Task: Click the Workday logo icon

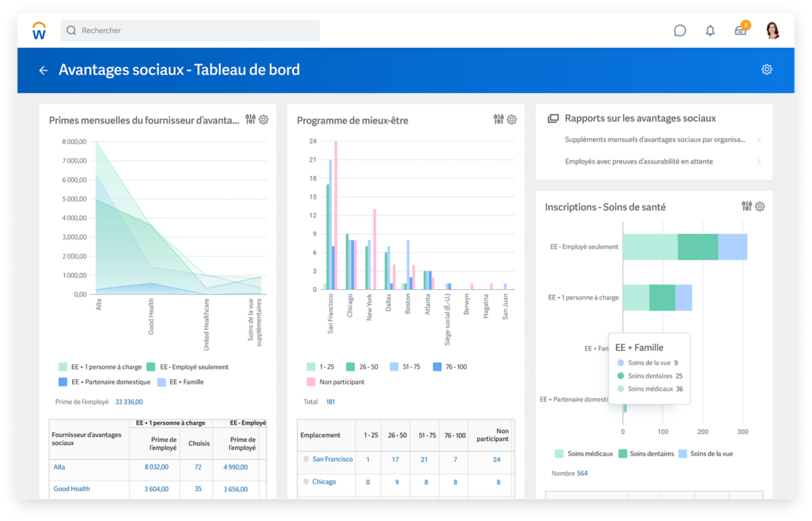Action: click(x=39, y=30)
